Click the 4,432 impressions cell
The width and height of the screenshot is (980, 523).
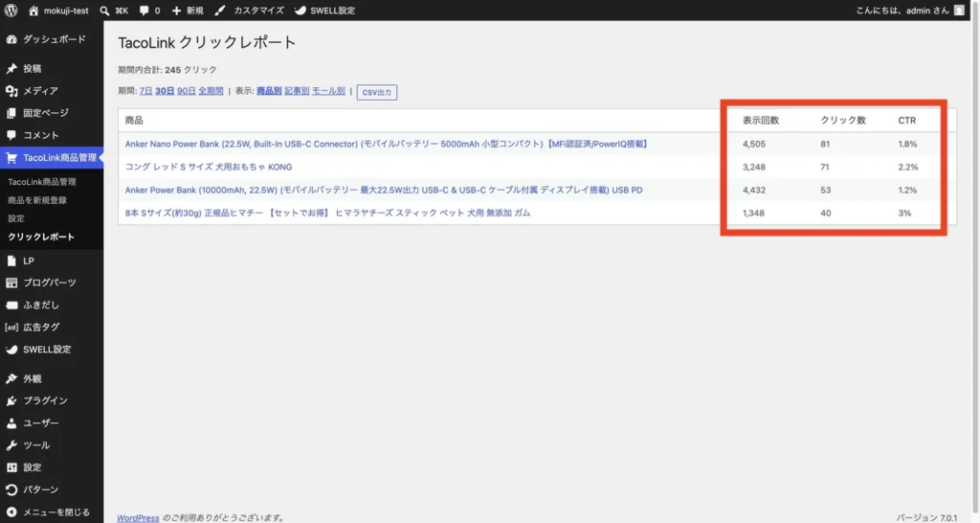tap(754, 190)
